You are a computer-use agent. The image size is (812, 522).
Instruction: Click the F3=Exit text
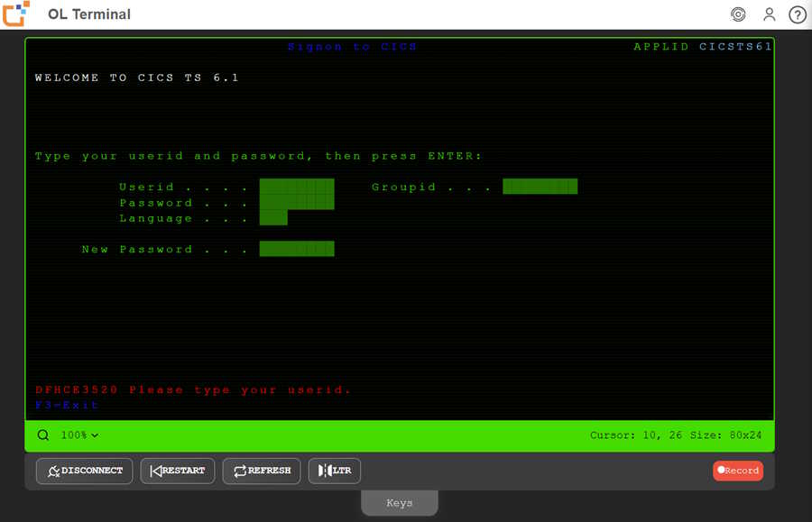tap(67, 405)
